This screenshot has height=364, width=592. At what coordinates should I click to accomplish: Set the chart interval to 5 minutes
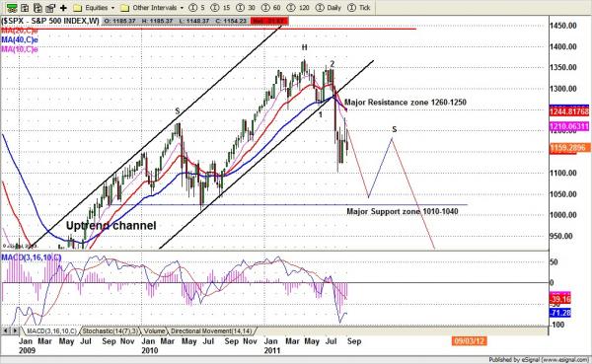point(197,8)
